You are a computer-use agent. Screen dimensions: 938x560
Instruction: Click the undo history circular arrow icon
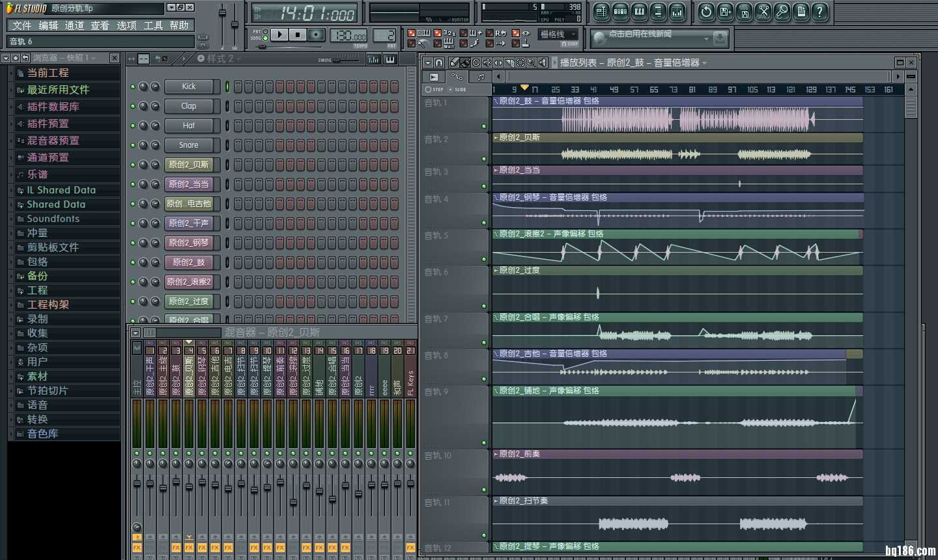coord(706,11)
